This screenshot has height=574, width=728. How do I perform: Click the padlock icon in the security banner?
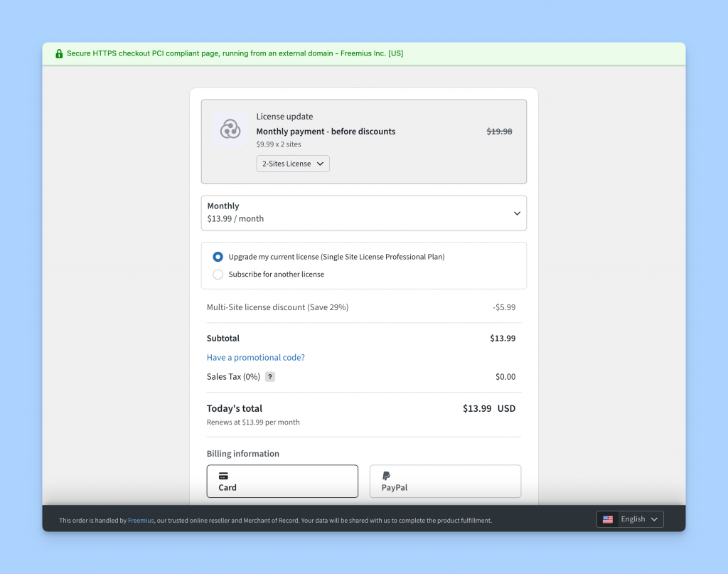tap(59, 53)
